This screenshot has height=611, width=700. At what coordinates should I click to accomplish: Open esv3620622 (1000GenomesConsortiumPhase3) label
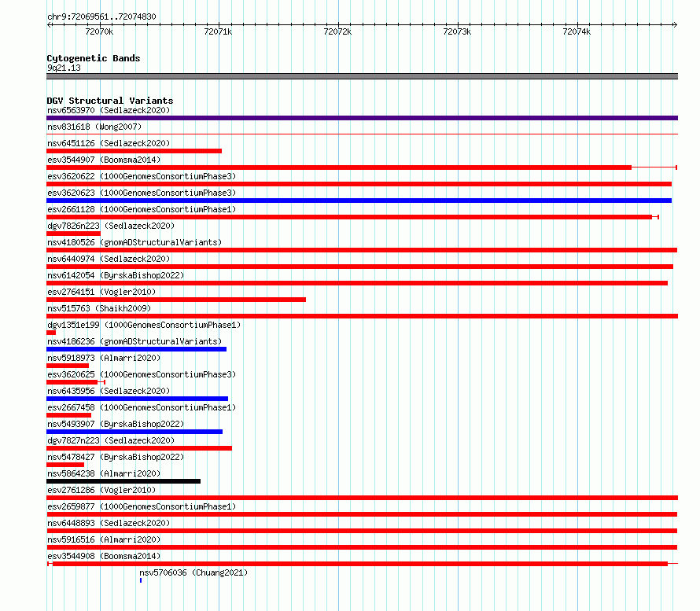tap(142, 176)
